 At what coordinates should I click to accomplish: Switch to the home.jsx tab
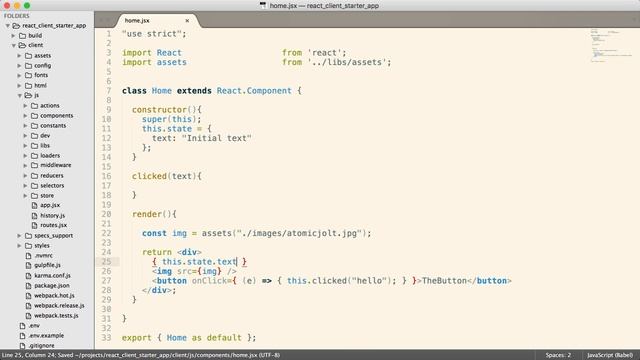click(x=157, y=20)
